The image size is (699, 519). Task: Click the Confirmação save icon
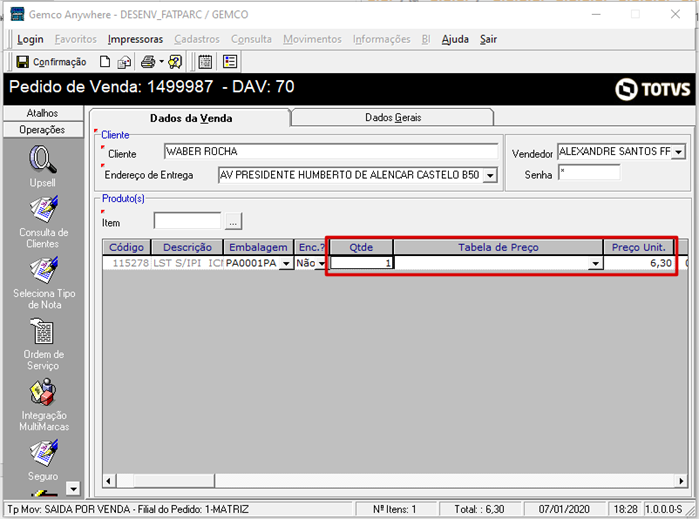pos(22,62)
